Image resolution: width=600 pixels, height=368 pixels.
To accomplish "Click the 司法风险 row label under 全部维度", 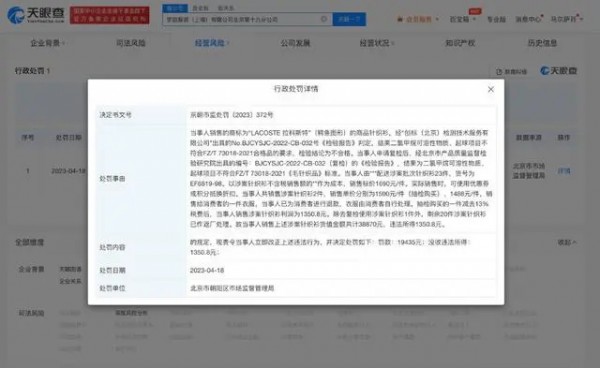I will [x=31, y=313].
